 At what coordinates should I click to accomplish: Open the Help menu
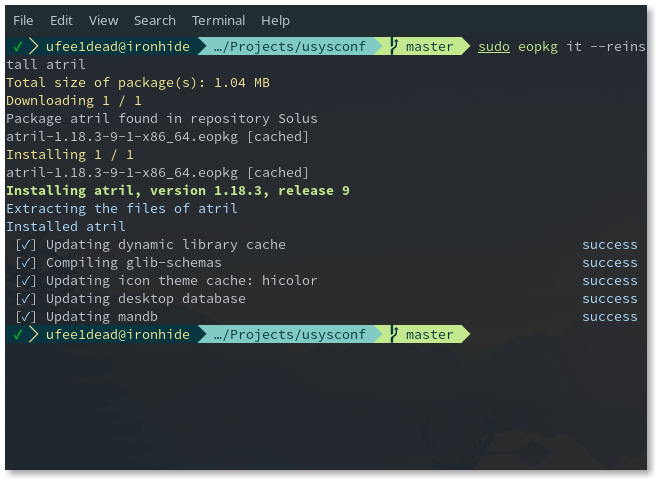[x=275, y=20]
